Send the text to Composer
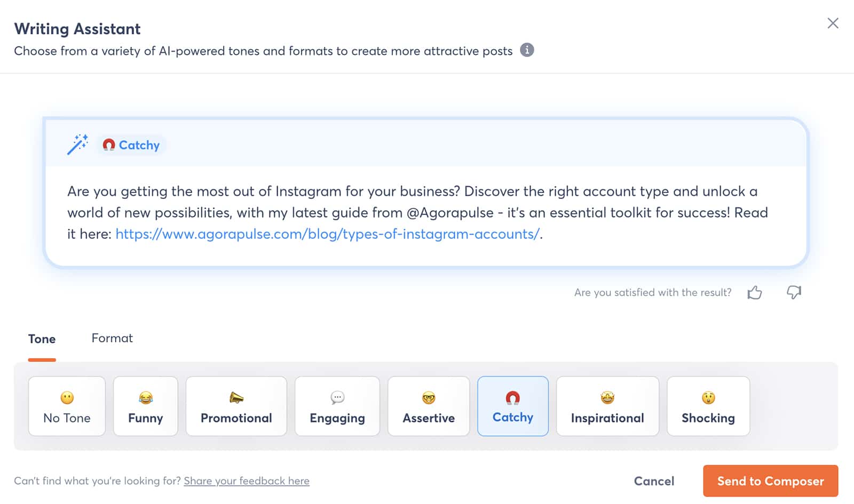The image size is (854, 504). [770, 481]
